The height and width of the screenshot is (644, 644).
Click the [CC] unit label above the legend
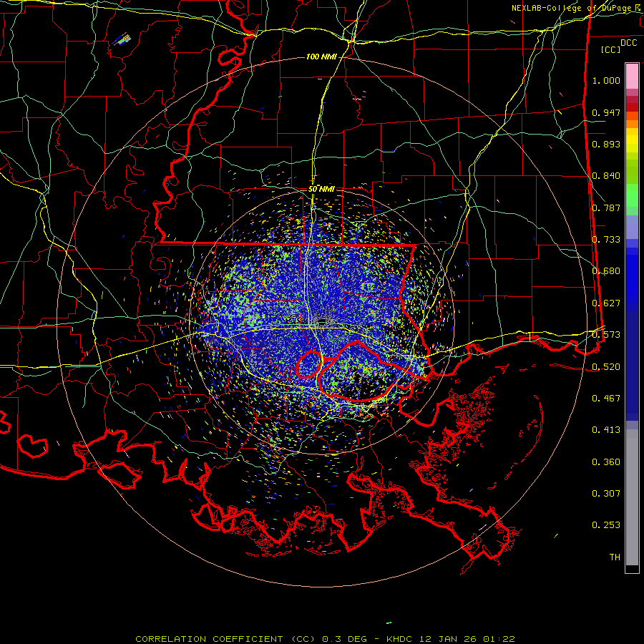(x=611, y=49)
